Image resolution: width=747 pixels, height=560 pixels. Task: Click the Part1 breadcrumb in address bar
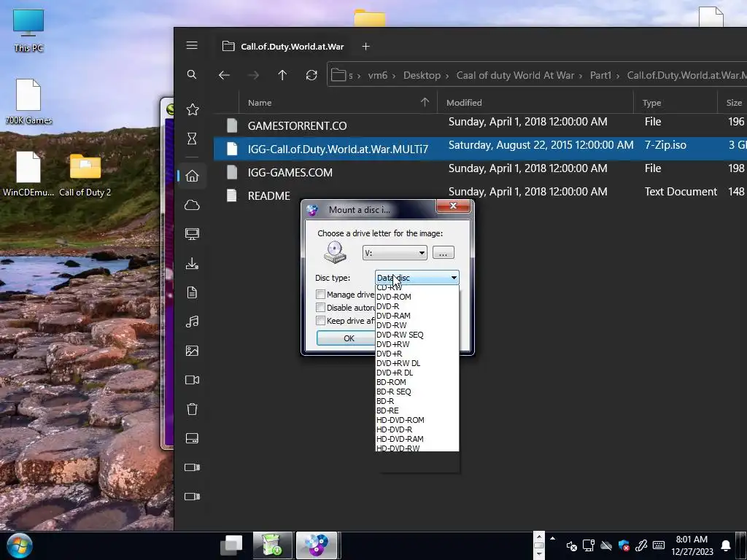tap(600, 75)
